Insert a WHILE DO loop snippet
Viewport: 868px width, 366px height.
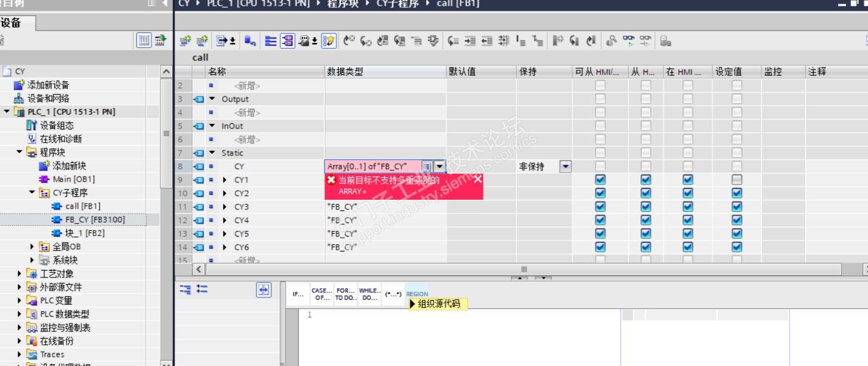pyautogui.click(x=369, y=295)
